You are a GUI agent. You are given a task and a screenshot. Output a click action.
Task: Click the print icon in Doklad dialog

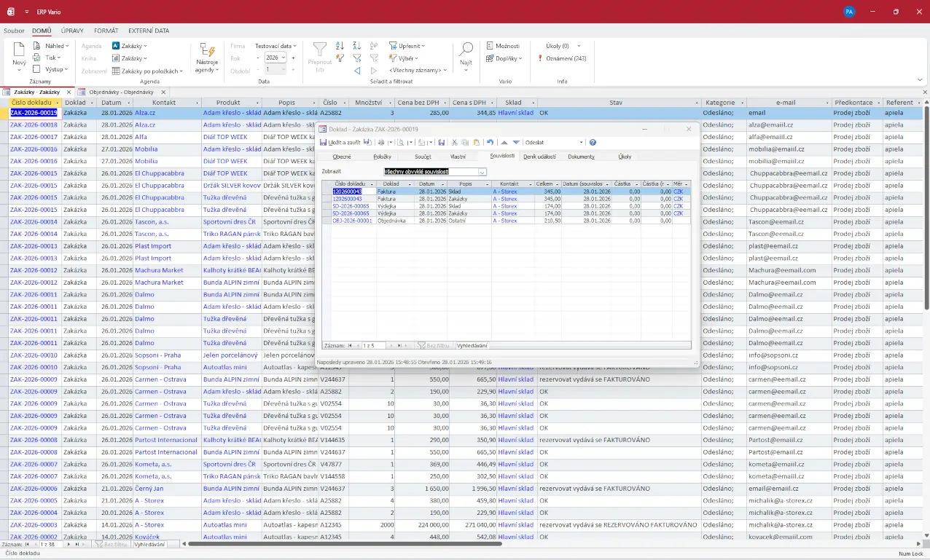click(x=380, y=143)
